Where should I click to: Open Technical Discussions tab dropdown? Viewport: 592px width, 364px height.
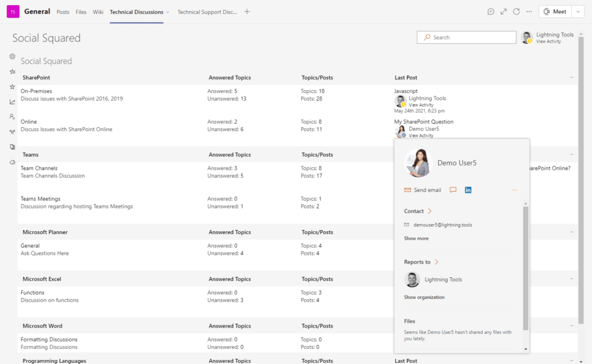[x=168, y=12]
